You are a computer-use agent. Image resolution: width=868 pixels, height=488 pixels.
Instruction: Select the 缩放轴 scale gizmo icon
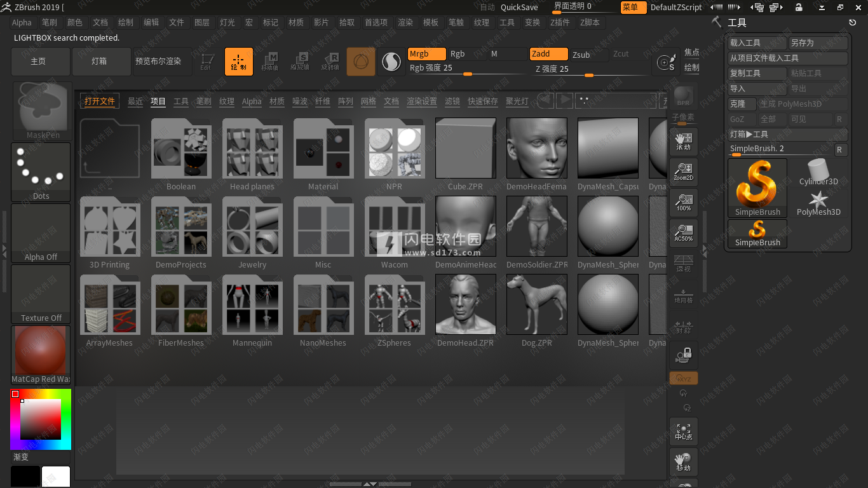300,62
